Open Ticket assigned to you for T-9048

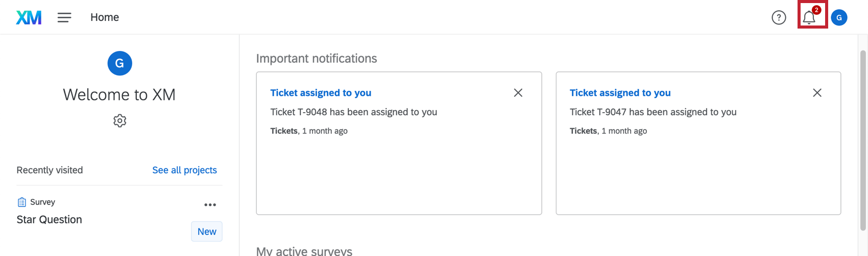coord(321,93)
